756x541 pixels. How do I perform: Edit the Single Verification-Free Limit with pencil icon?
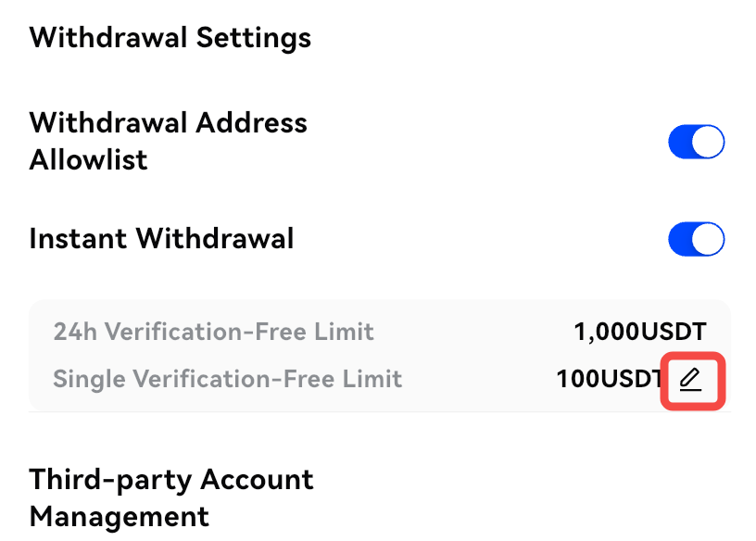690,380
